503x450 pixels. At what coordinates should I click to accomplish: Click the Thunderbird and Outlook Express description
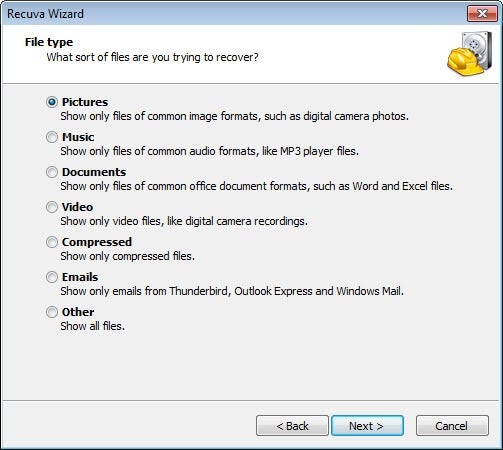pos(232,291)
